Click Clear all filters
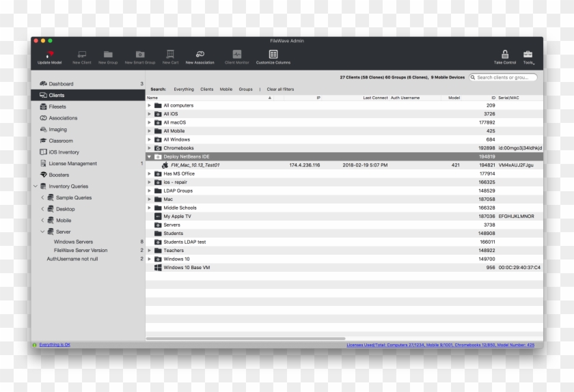The width and height of the screenshot is (574, 392). click(x=280, y=89)
